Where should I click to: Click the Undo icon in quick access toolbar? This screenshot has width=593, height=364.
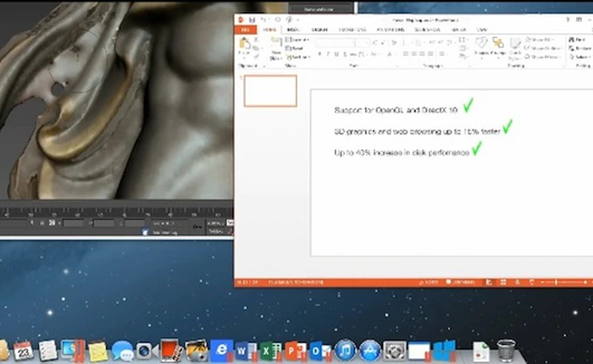263,19
